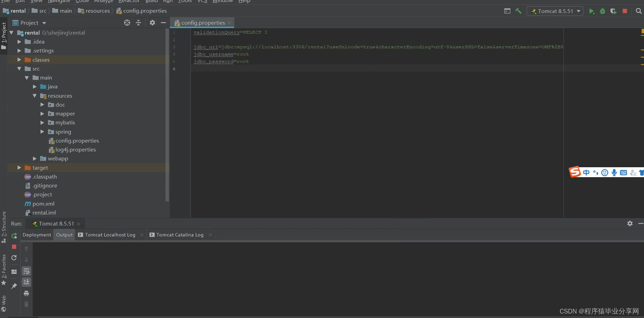Toggle scroll to end in console
The height and width of the screenshot is (318, 644).
coord(26,282)
